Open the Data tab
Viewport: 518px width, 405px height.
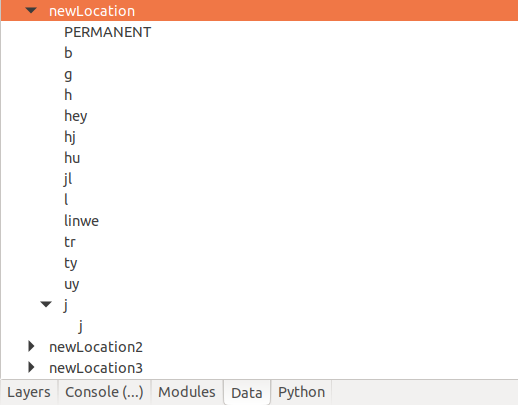pyautogui.click(x=247, y=393)
